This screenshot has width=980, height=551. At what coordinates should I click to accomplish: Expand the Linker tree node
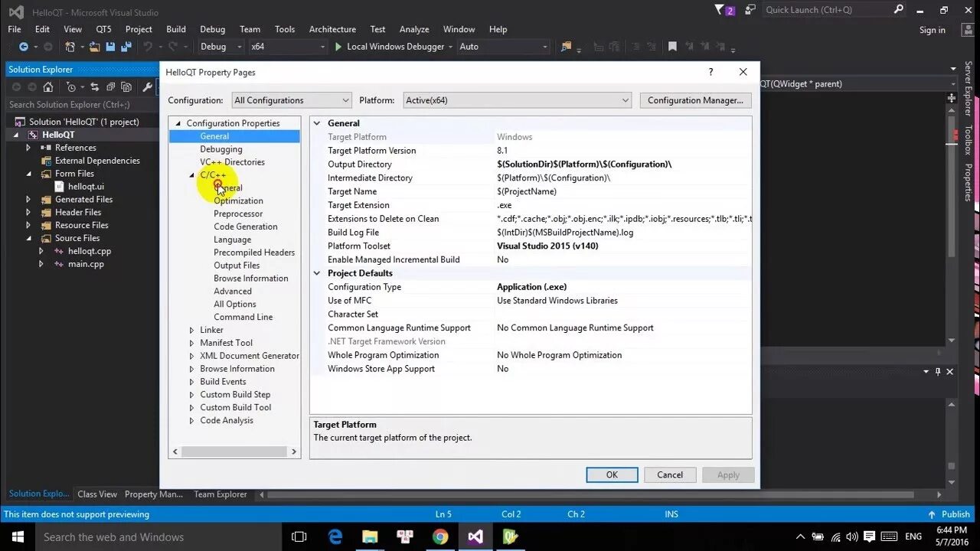[x=192, y=330]
